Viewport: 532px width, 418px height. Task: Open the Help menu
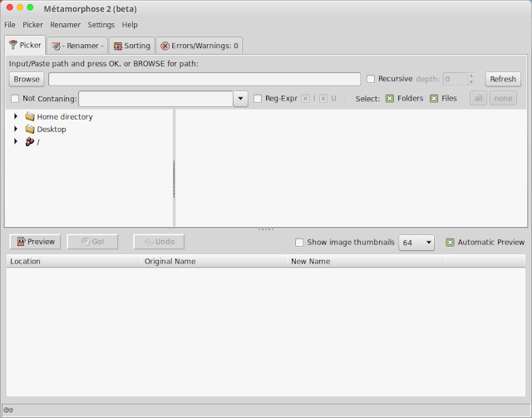point(130,25)
